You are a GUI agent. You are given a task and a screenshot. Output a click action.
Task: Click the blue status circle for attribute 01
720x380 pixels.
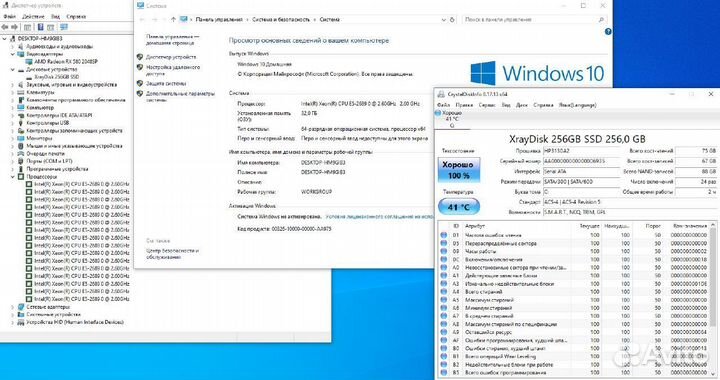pos(444,235)
